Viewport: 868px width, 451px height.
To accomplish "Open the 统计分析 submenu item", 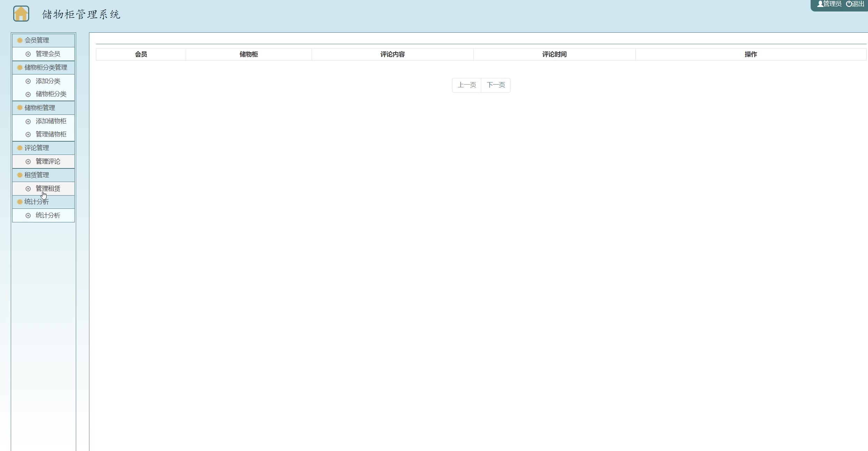I will [x=43, y=215].
